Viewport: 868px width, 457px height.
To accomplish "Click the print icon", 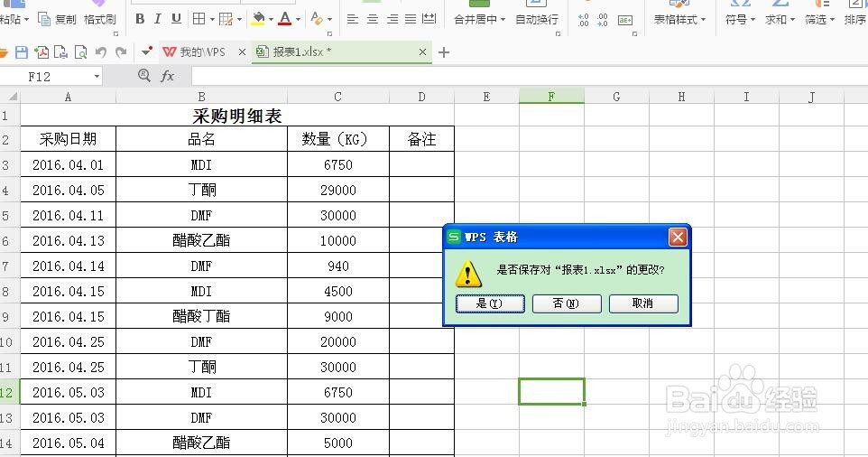I will click(60, 52).
